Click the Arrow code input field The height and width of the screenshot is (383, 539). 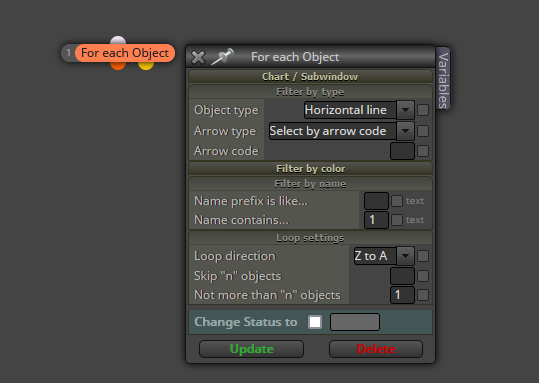click(x=402, y=151)
